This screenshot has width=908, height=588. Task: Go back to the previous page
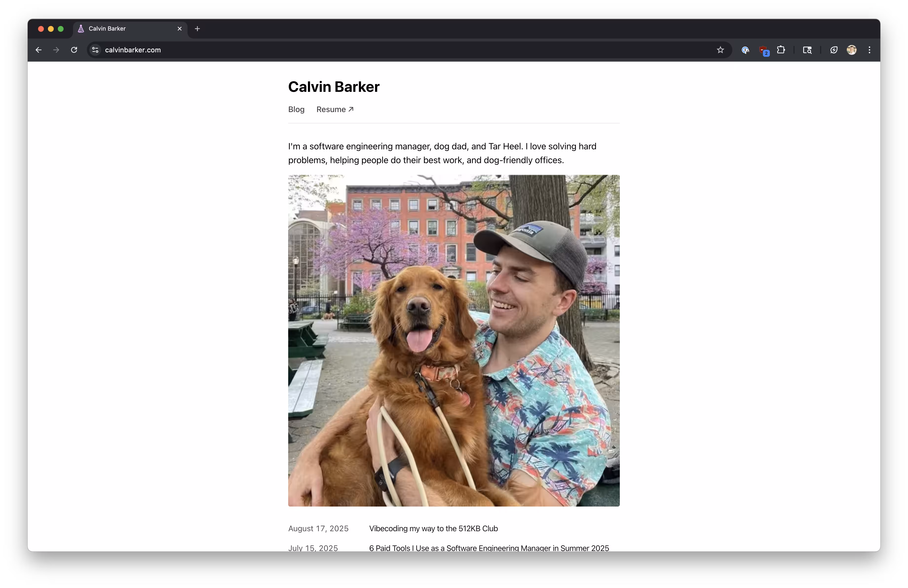[x=38, y=50]
